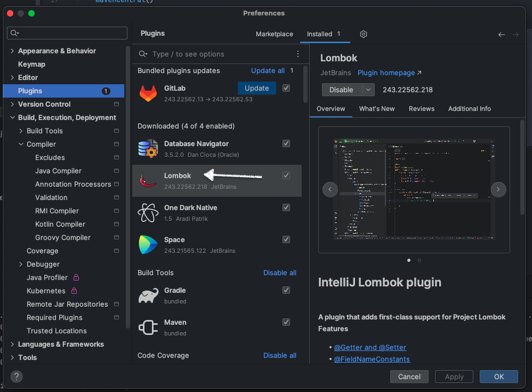This screenshot has width=532, height=392.
Task: Disable Database Navigator via its checkbox
Action: 286,143
